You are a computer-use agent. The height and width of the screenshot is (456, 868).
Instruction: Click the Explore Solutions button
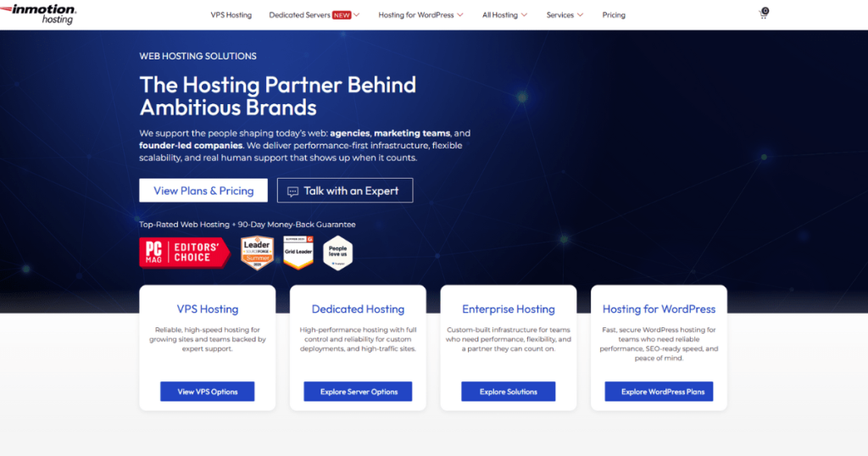509,392
